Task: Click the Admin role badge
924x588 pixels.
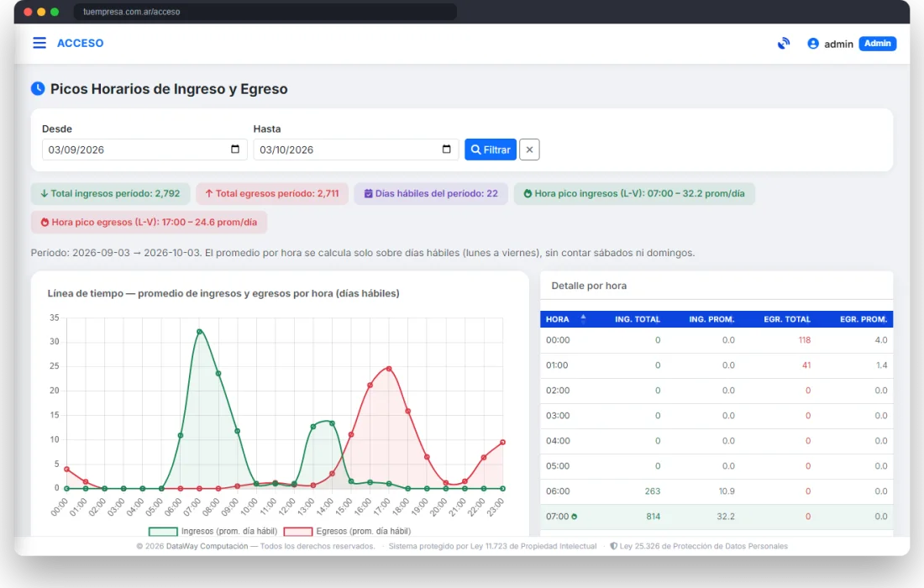Action: (878, 44)
